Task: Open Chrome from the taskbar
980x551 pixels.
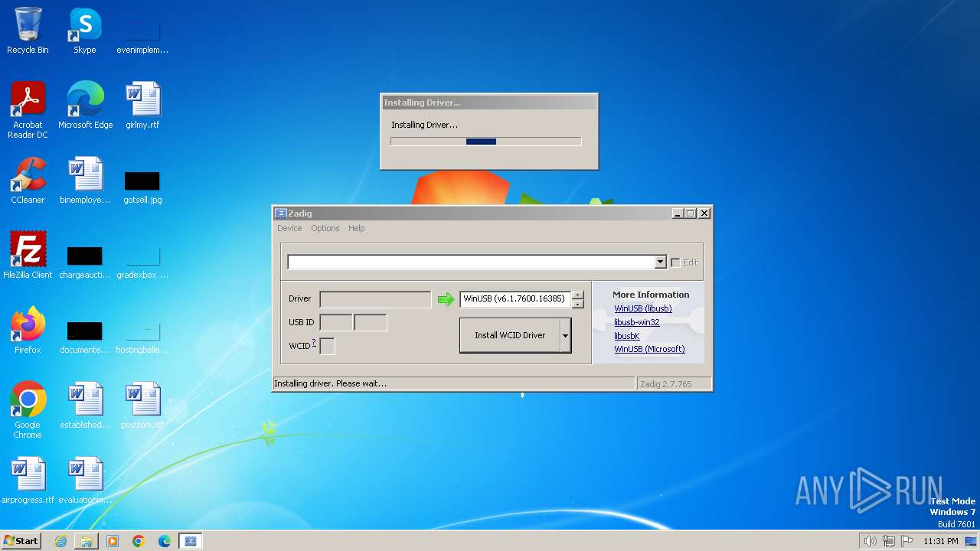Action: tap(139, 541)
